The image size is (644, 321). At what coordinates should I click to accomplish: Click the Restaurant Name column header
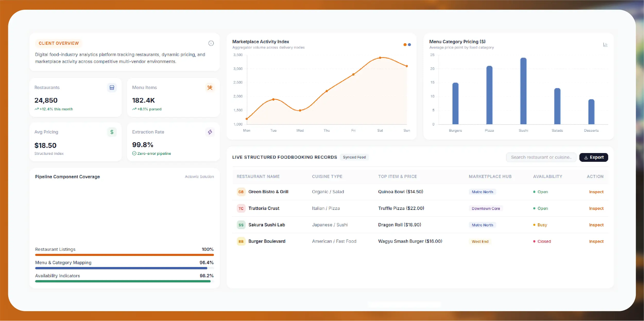pyautogui.click(x=258, y=176)
